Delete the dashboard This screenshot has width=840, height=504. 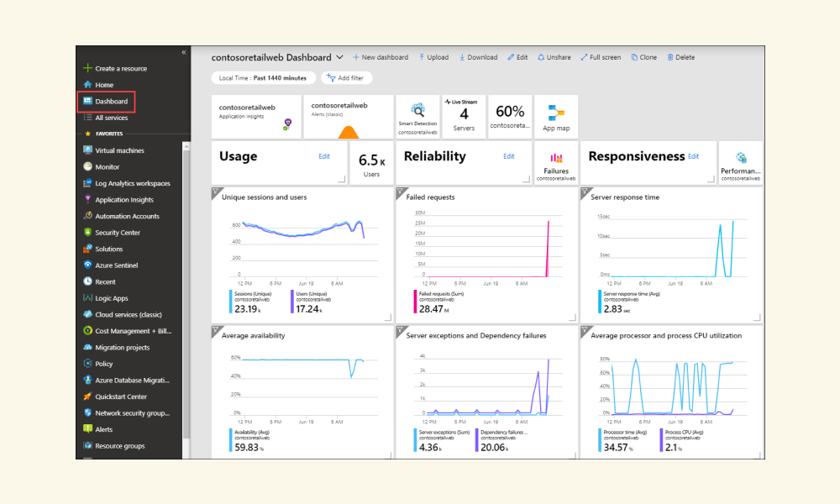(x=681, y=57)
